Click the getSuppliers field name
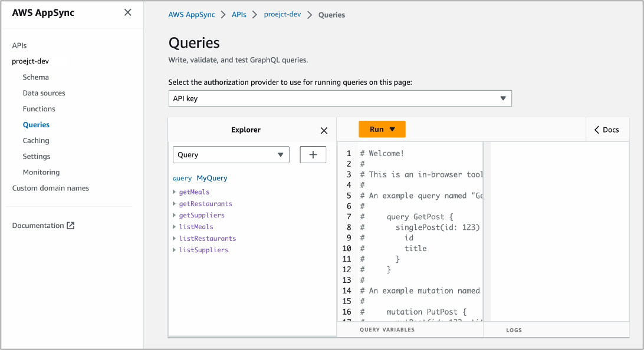Screen dimensions: 644x350 pos(202,215)
